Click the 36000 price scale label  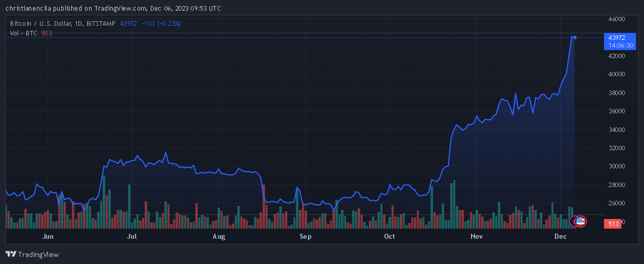617,111
